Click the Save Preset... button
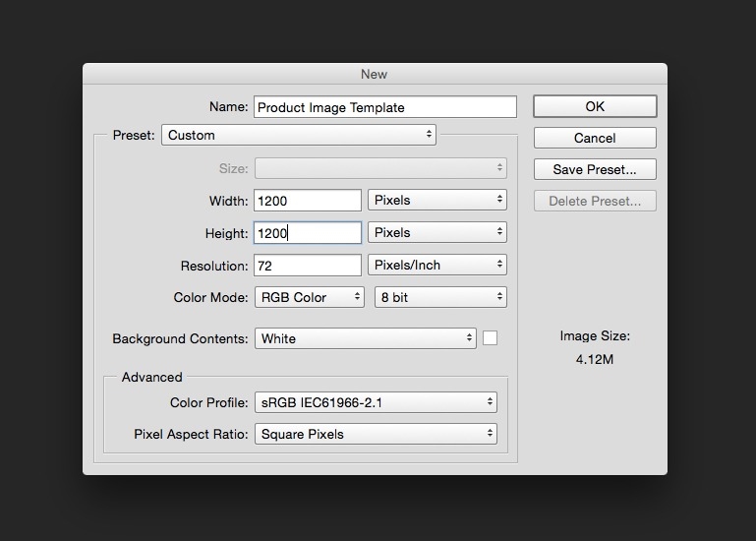 pos(595,169)
